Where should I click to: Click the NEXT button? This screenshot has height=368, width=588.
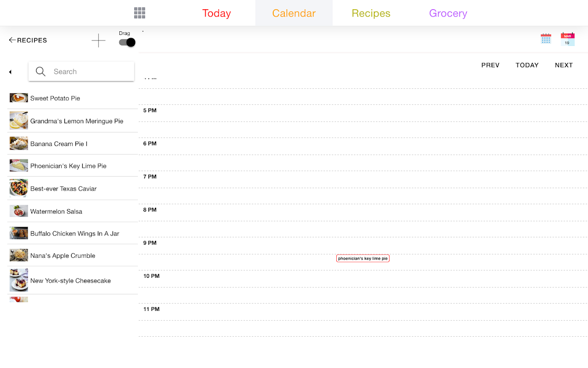point(564,65)
